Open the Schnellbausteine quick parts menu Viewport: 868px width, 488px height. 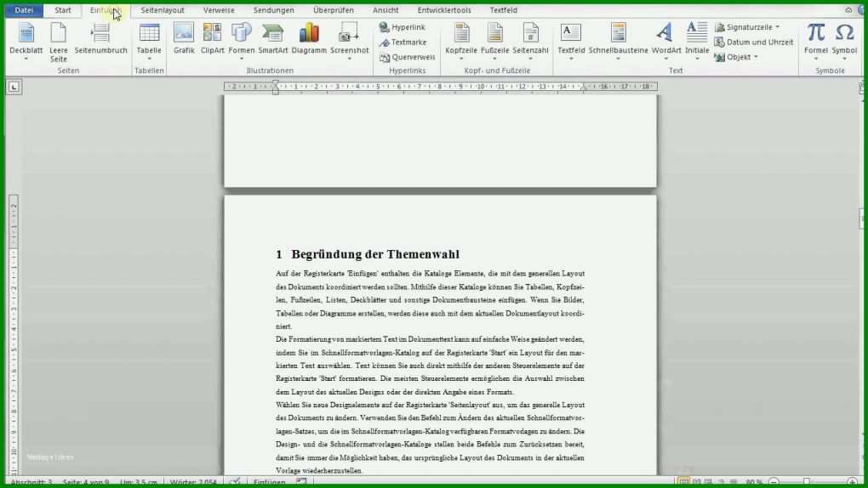click(618, 42)
